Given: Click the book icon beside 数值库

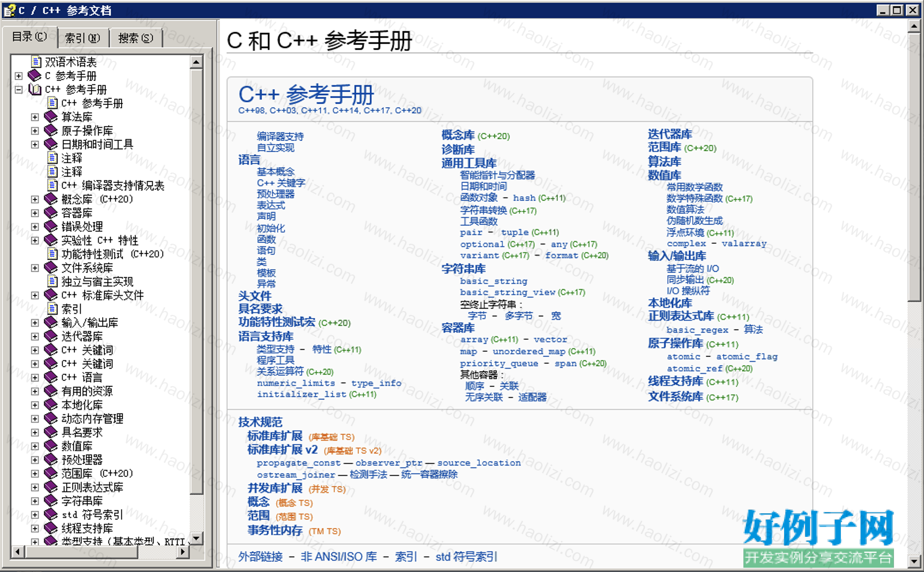Looking at the screenshot, I should [51, 446].
